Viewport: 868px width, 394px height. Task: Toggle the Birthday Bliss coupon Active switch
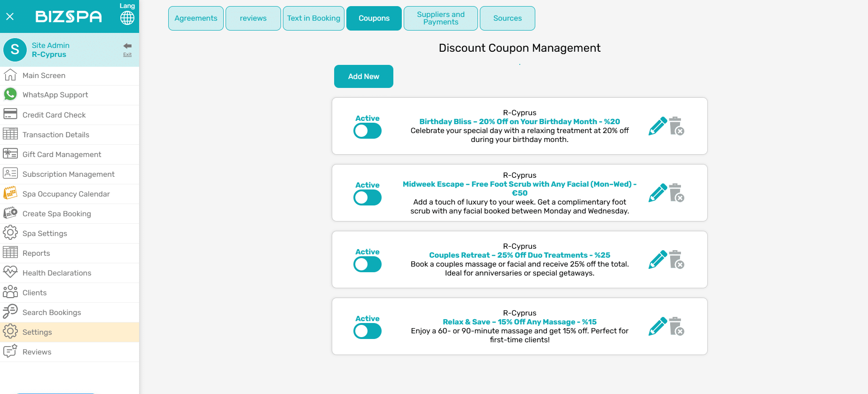coord(368,131)
